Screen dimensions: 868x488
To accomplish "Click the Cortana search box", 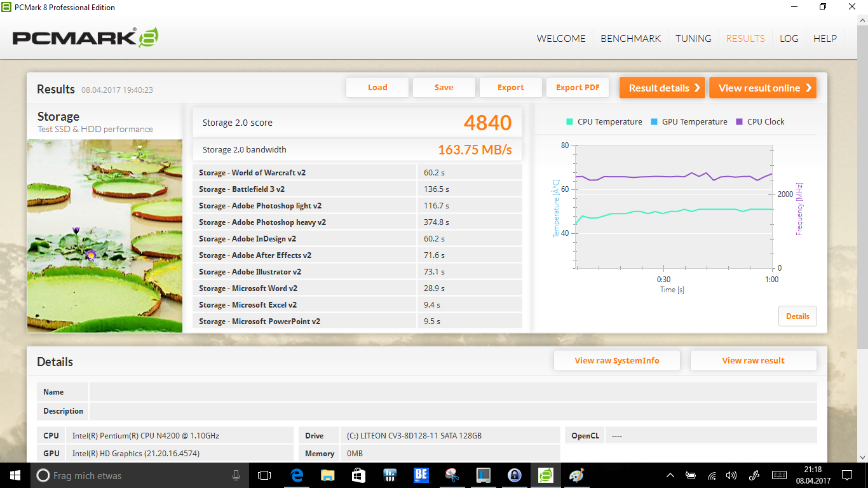I will pyautogui.click(x=139, y=475).
